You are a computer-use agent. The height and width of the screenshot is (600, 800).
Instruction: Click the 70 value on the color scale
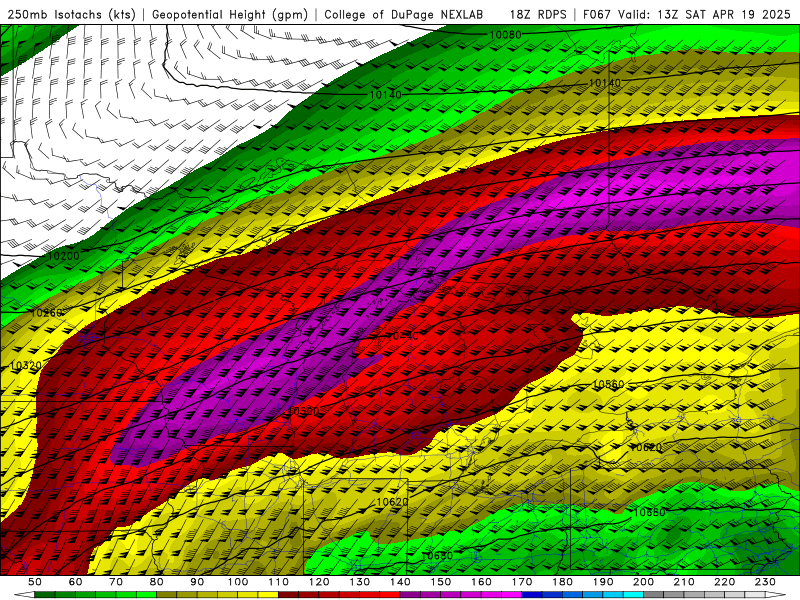[116, 582]
